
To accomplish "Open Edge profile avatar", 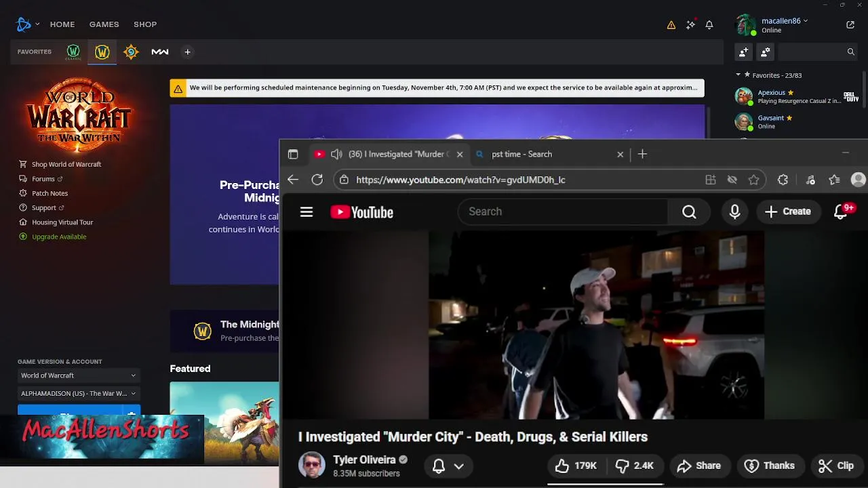I will 859,180.
